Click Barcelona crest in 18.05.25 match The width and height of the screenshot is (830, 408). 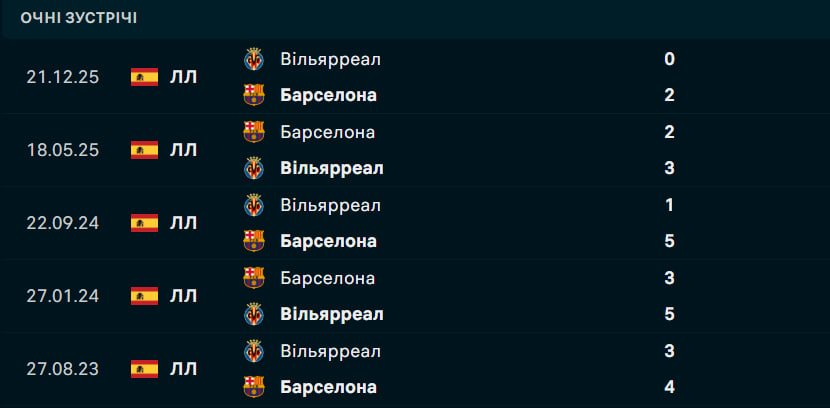[254, 132]
